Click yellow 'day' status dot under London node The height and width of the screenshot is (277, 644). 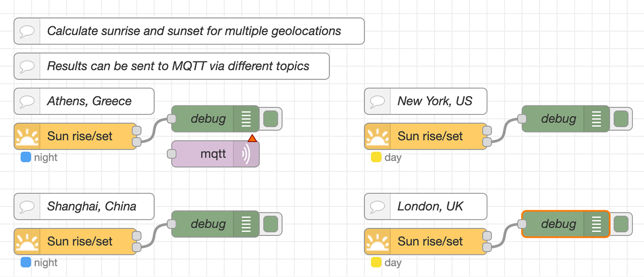point(376,263)
